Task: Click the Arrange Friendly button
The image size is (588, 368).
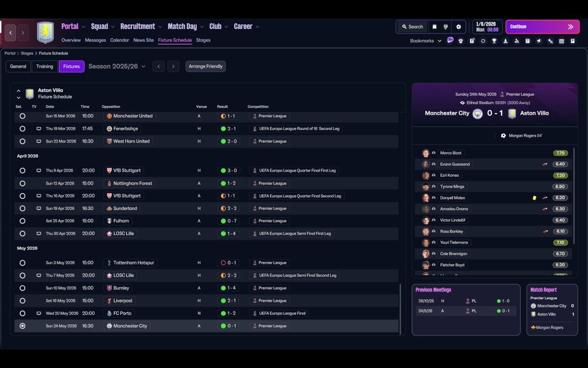Action: pyautogui.click(x=205, y=66)
